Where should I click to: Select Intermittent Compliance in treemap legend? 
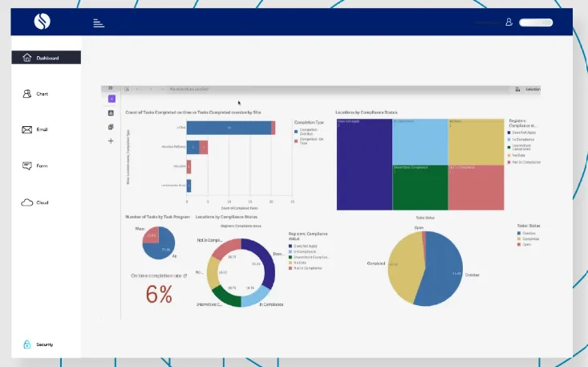[519, 147]
